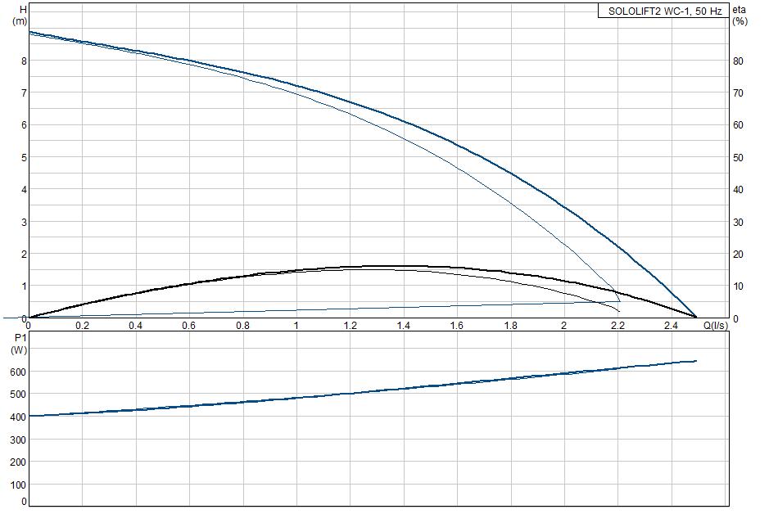Click the head curve start at zero flow

29,32
